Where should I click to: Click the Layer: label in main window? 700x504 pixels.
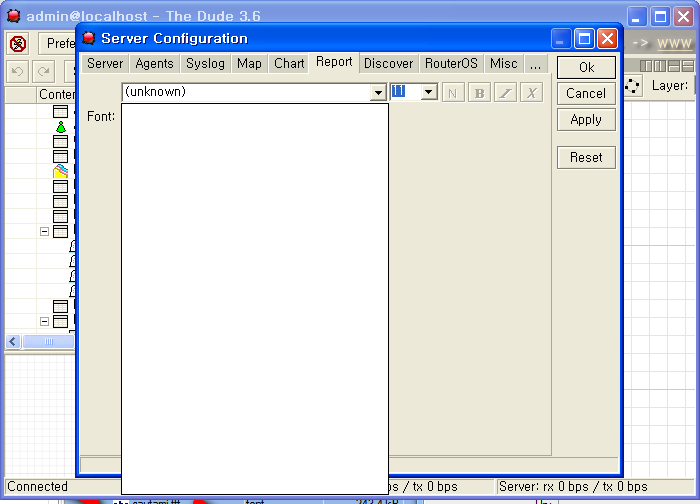pyautogui.click(x=670, y=86)
